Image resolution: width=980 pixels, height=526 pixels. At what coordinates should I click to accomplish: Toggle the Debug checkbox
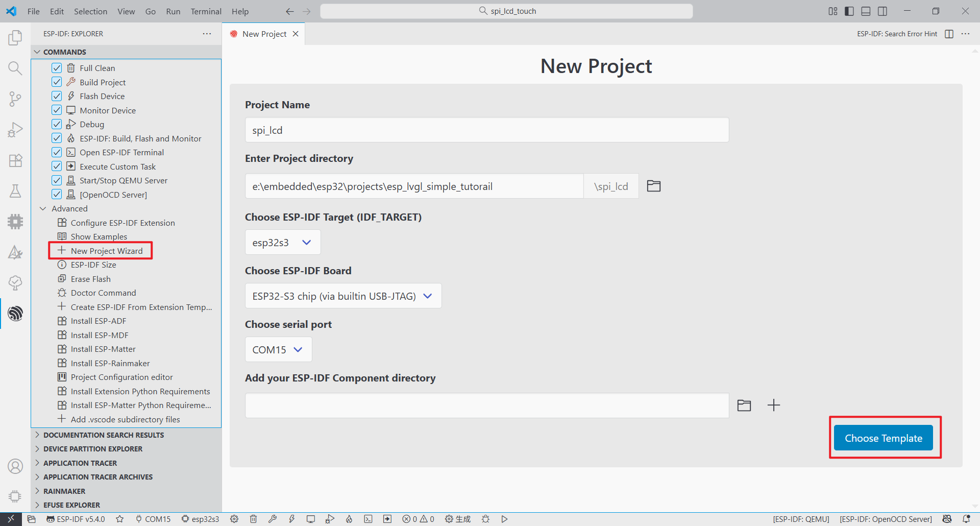[x=57, y=124]
